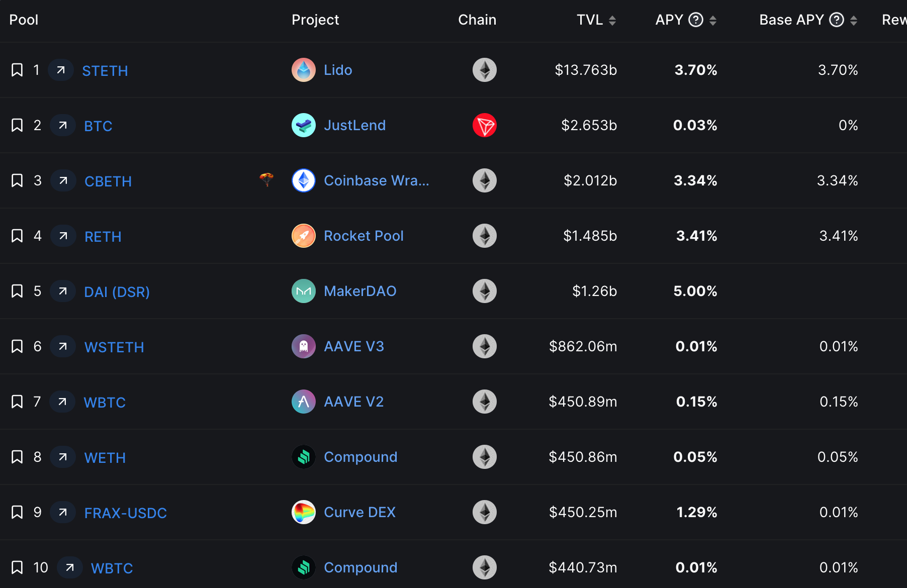Click the Lido project logo
The image size is (907, 588).
(304, 70)
